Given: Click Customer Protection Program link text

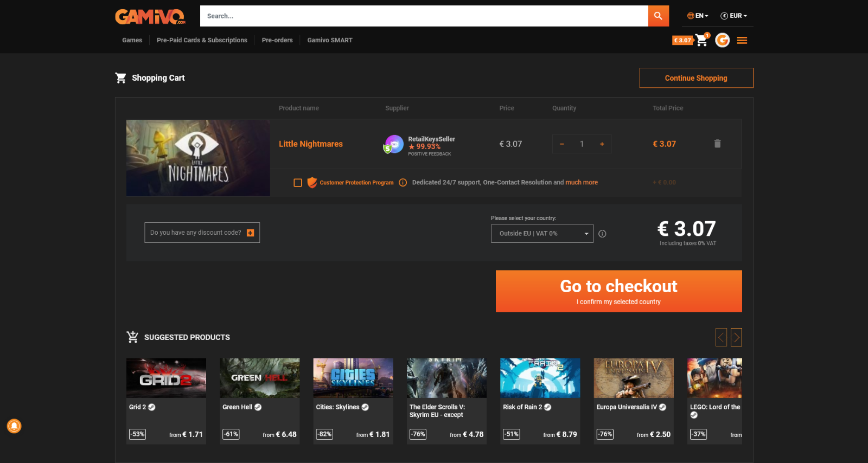Looking at the screenshot, I should (356, 183).
